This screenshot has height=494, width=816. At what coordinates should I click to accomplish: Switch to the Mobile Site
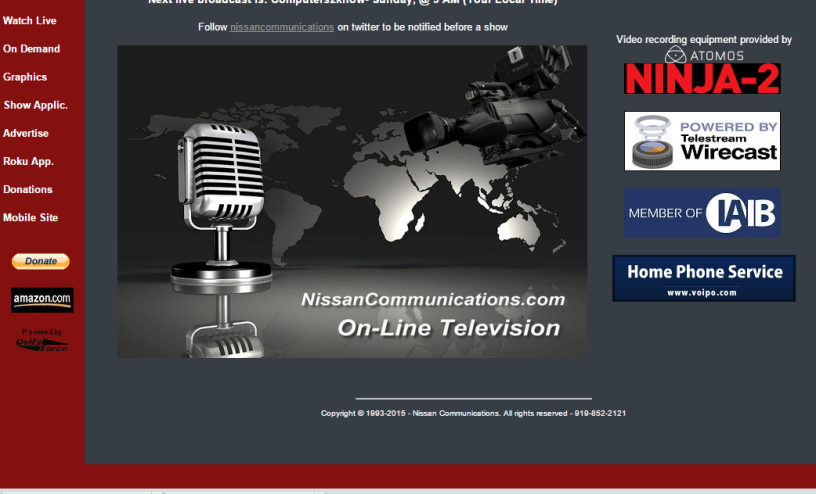[31, 217]
